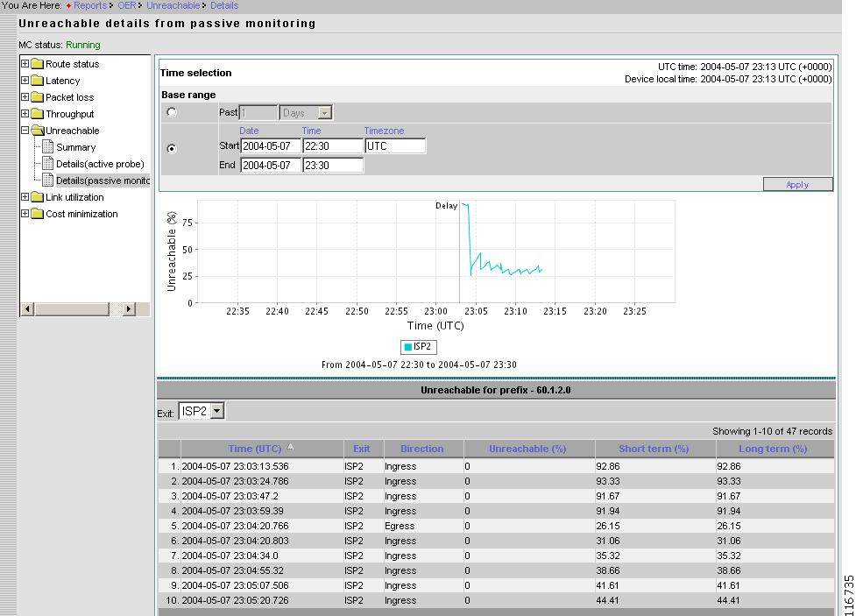This screenshot has height=616, width=856.
Task: Expand the Cost minimization tree node
Action: pos(25,214)
